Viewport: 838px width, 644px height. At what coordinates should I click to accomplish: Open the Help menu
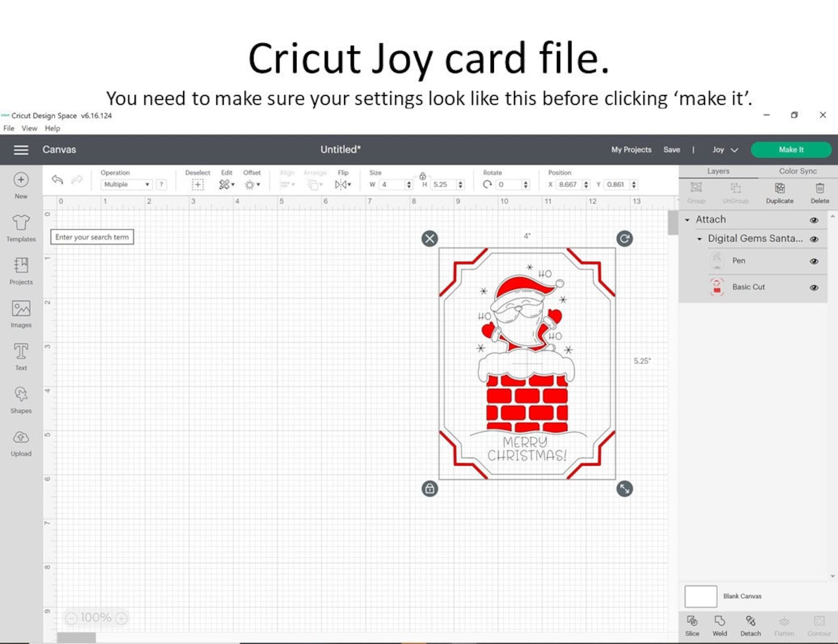tap(52, 128)
